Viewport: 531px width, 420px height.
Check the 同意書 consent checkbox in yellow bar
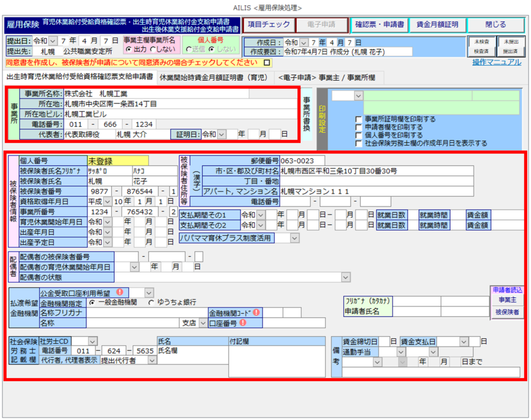[267, 63]
